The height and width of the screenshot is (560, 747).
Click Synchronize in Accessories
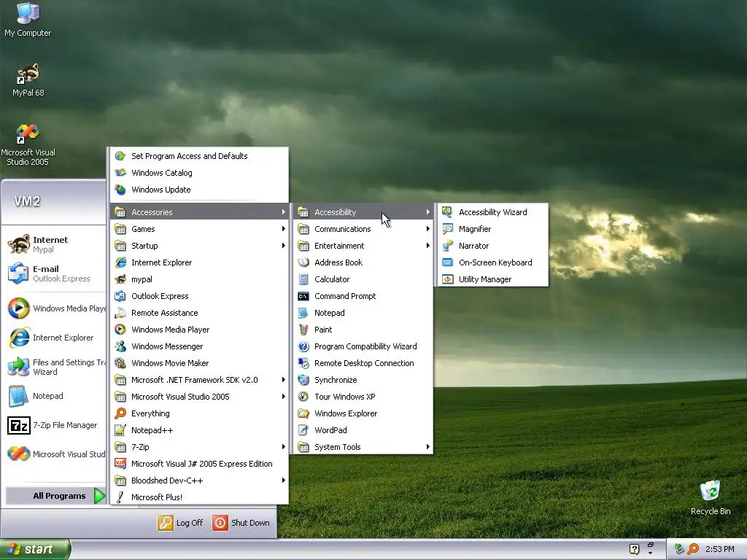pos(363,380)
